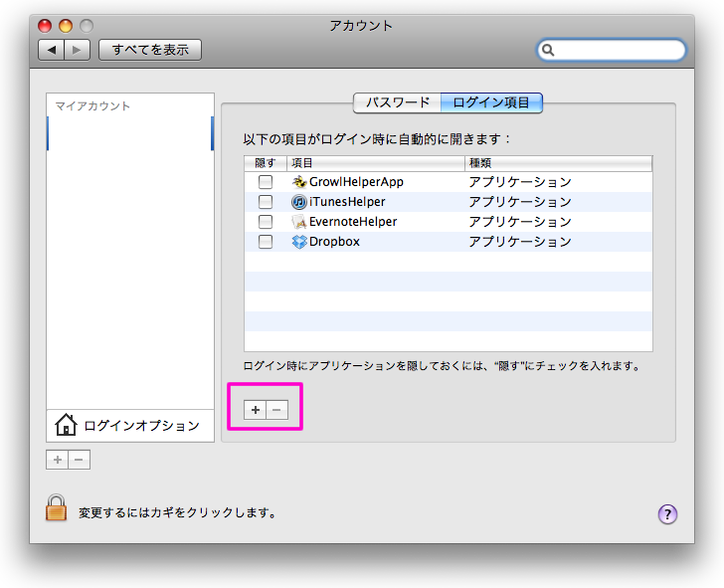
Task: Click the アプリケーション type cell for iTunesHelper
Action: click(x=520, y=202)
